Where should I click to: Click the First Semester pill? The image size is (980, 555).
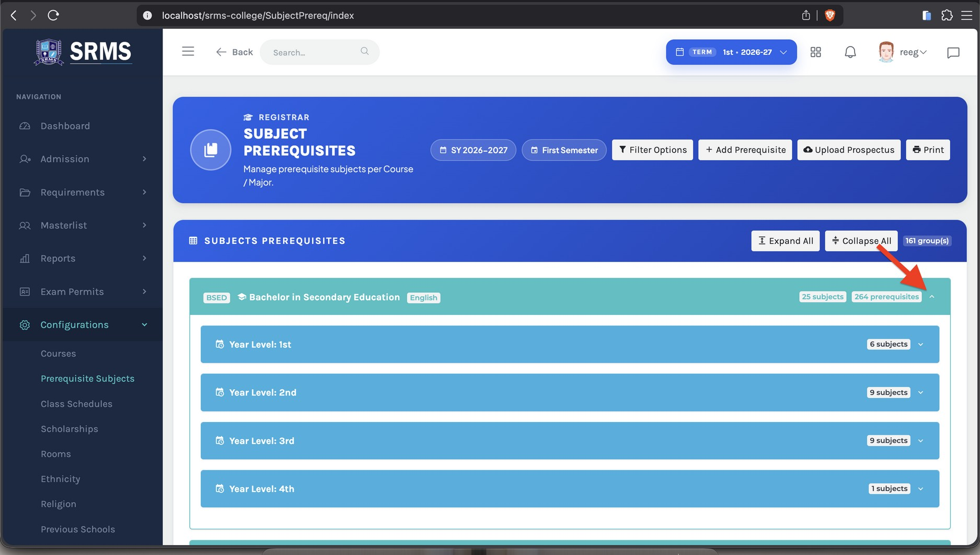(x=564, y=150)
